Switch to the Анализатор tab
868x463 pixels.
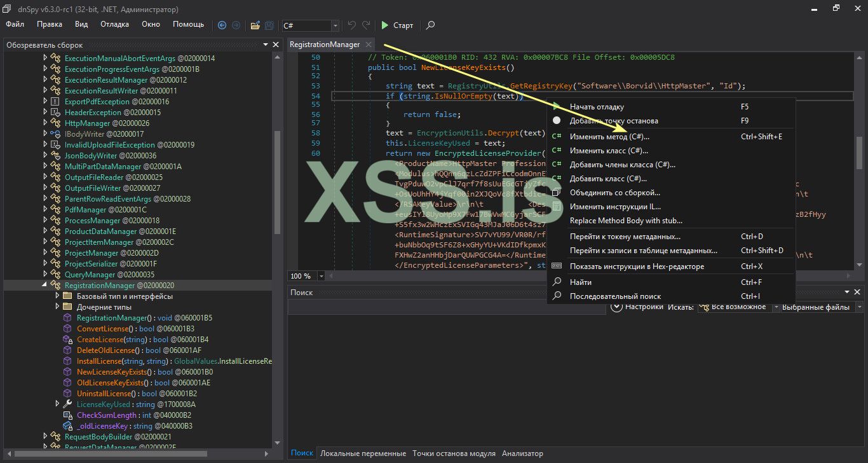[x=522, y=453]
